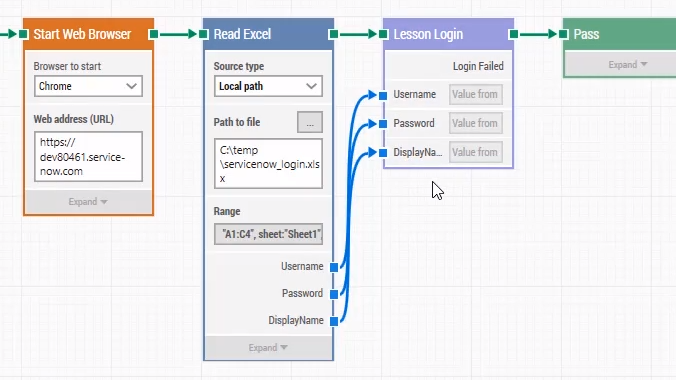Click the Web address (URL) label
Viewport: 676px width, 380px height.
pyautogui.click(x=74, y=119)
